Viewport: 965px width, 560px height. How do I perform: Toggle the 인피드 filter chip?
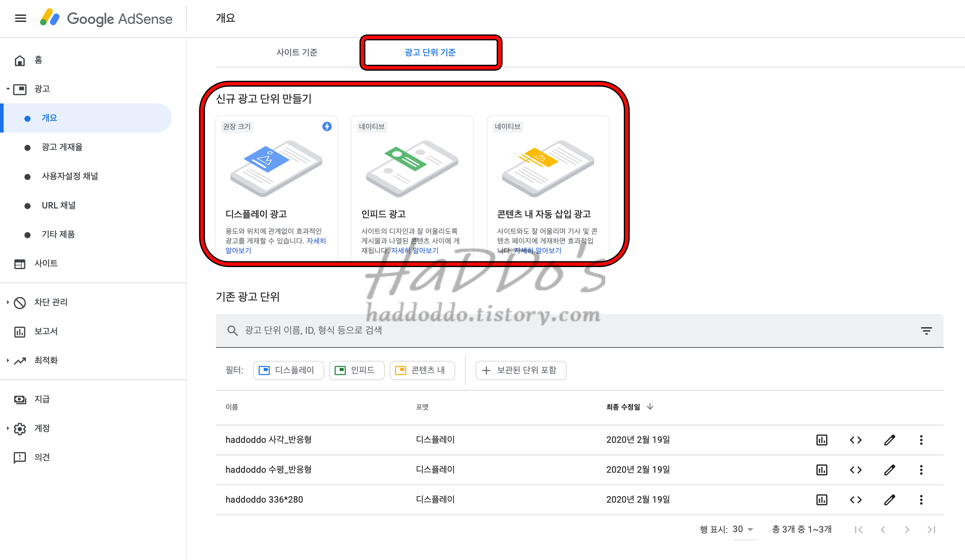(357, 370)
